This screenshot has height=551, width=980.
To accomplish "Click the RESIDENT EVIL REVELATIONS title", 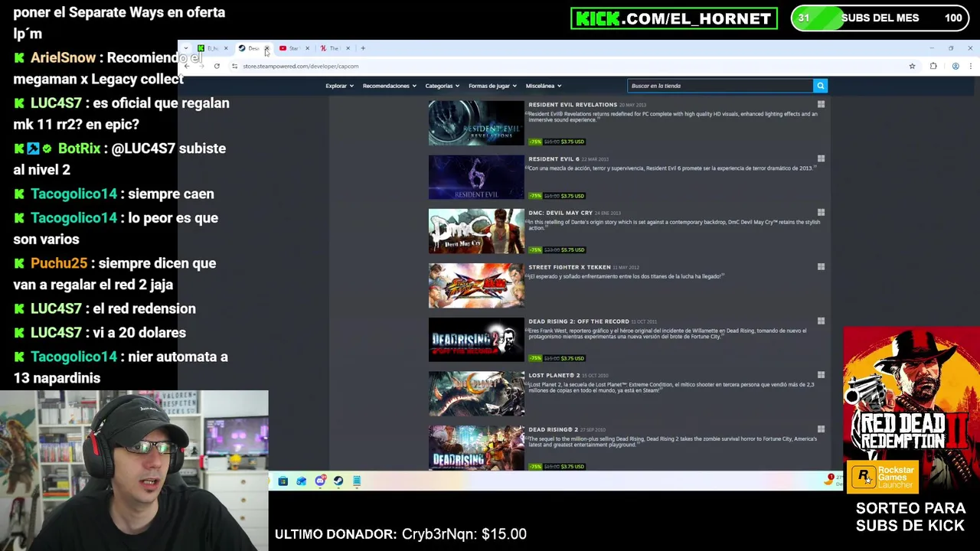I will tap(572, 105).
